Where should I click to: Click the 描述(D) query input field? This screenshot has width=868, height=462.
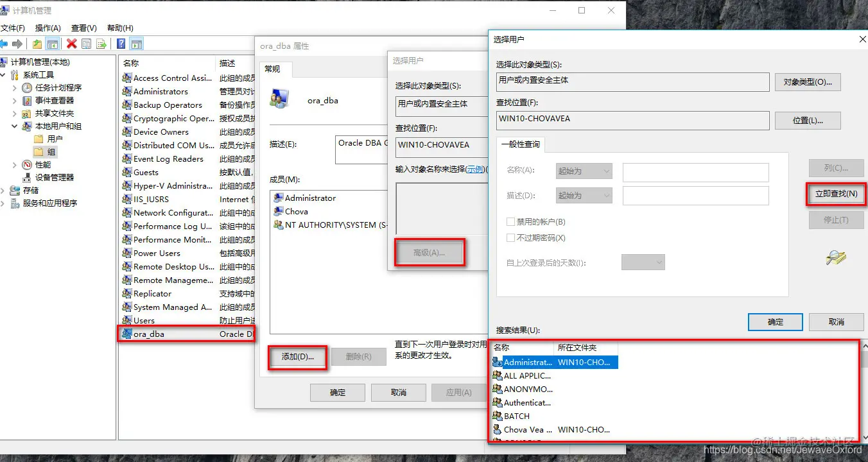[x=696, y=196]
